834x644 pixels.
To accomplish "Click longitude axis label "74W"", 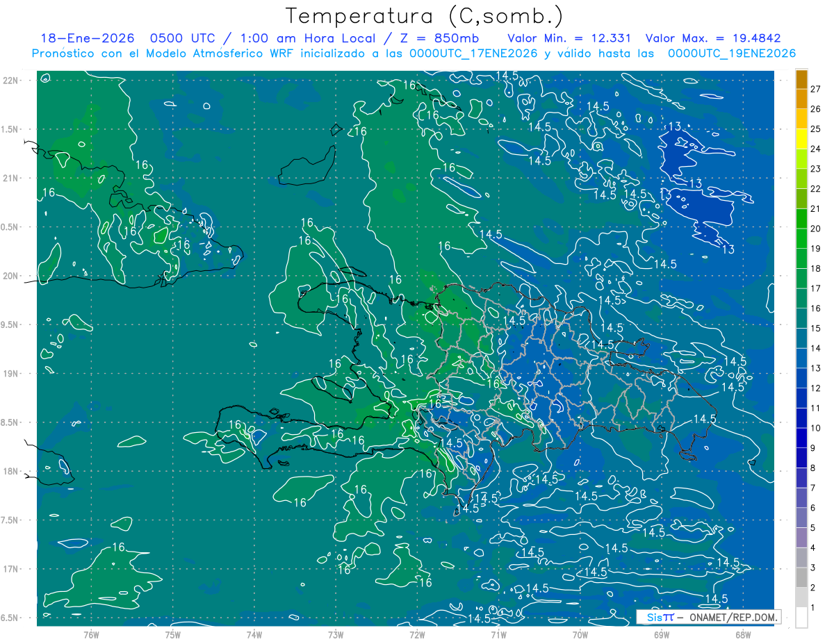I will click(x=254, y=635).
